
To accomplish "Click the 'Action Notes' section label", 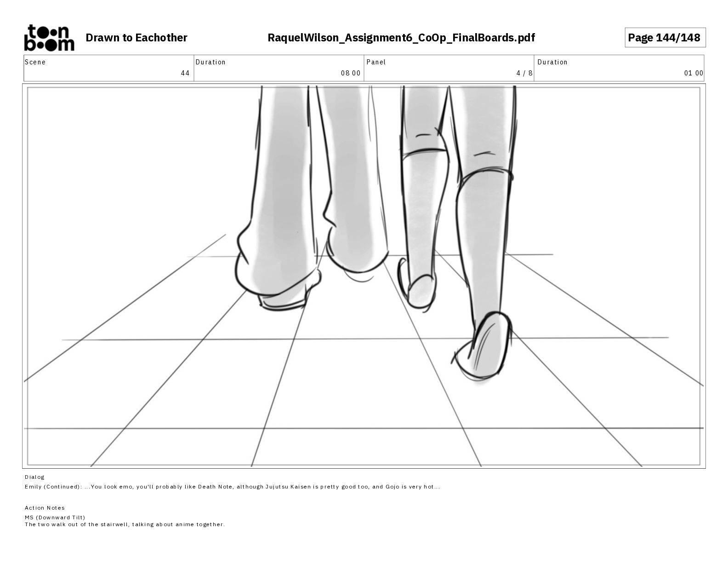I will pos(45,508).
